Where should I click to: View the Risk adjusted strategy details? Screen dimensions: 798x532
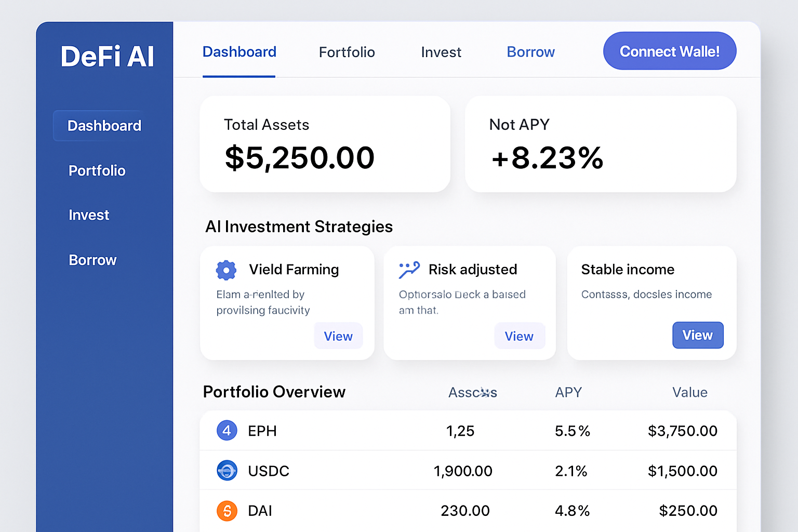520,336
